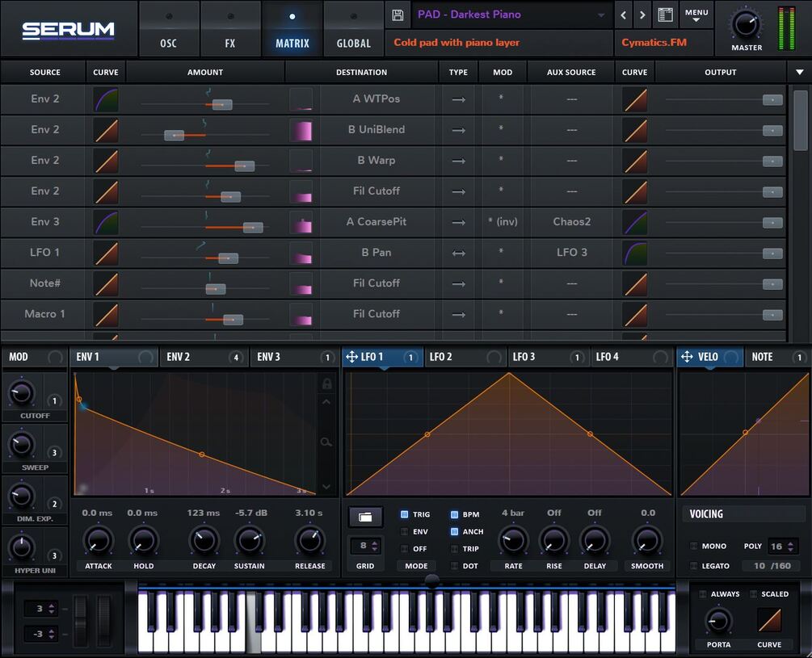Toggle the ANCH checkbox
The height and width of the screenshot is (658, 812).
(x=454, y=531)
